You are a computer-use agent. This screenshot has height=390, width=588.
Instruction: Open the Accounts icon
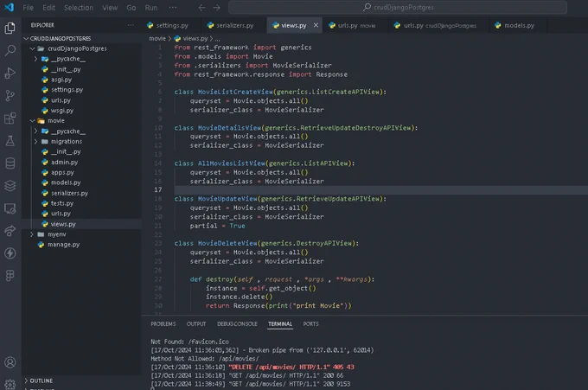click(10, 362)
